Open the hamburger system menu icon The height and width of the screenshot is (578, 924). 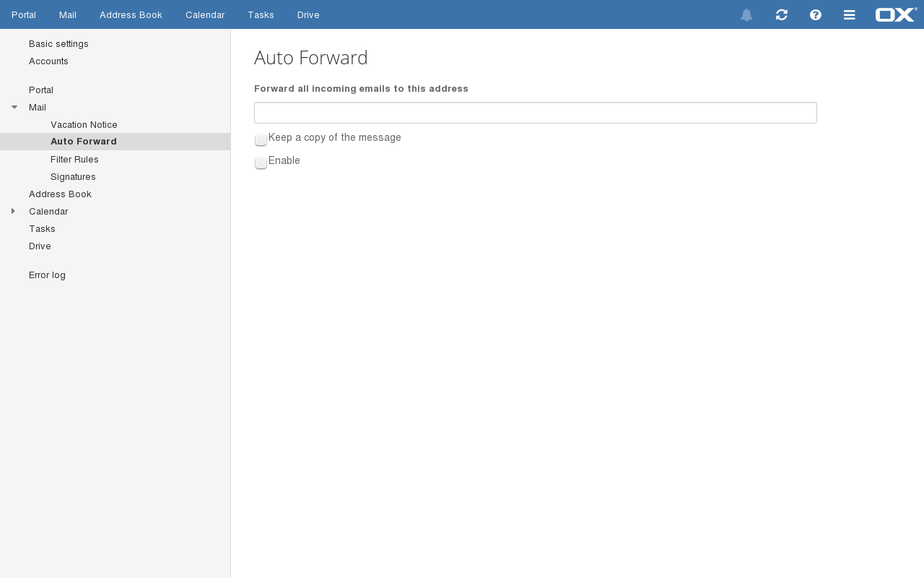[850, 15]
